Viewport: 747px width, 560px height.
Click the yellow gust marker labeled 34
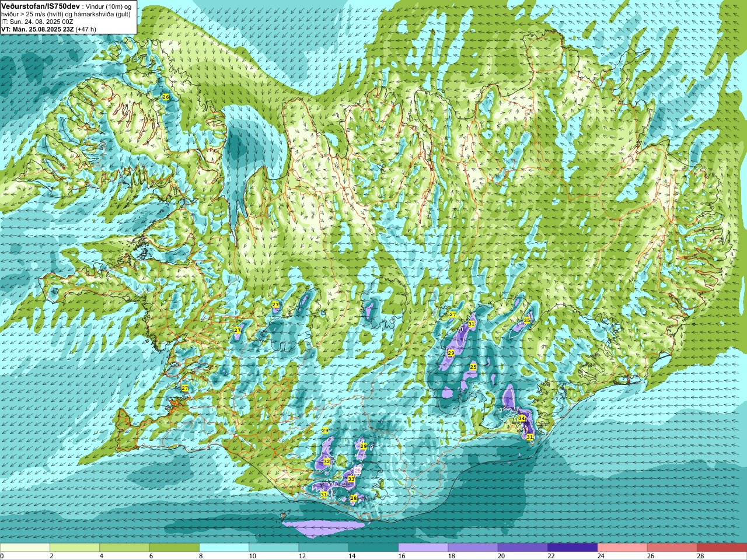click(x=522, y=418)
